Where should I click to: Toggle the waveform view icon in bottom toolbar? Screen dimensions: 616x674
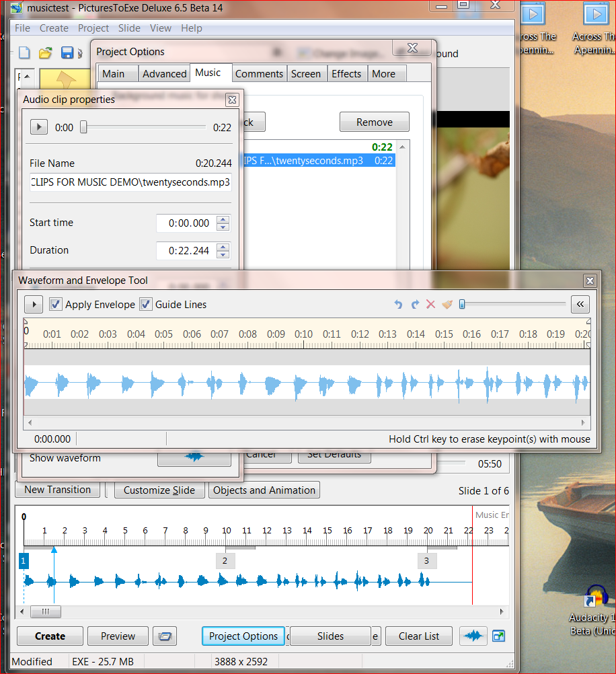pos(473,636)
